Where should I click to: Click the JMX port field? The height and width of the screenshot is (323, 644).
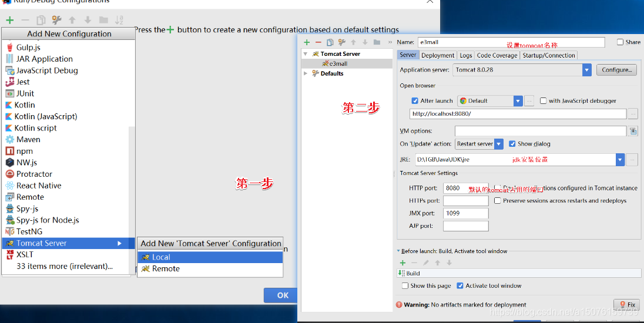466,213
